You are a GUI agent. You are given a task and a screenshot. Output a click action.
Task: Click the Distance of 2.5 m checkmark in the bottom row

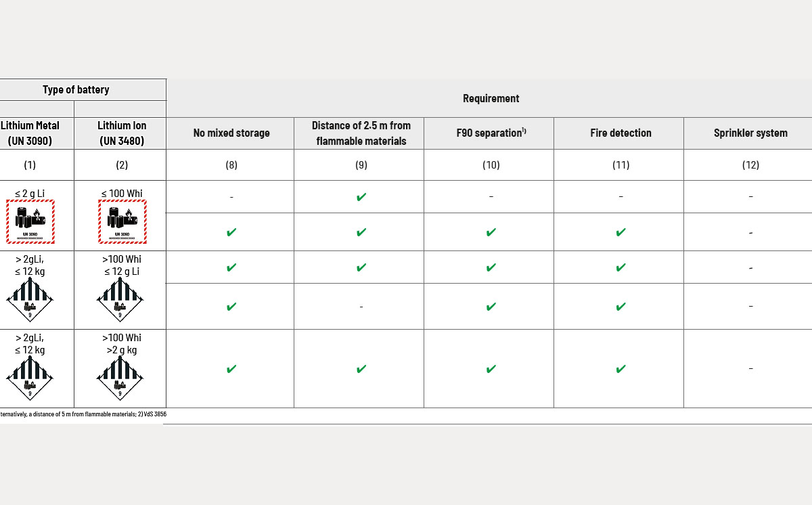[x=361, y=369]
